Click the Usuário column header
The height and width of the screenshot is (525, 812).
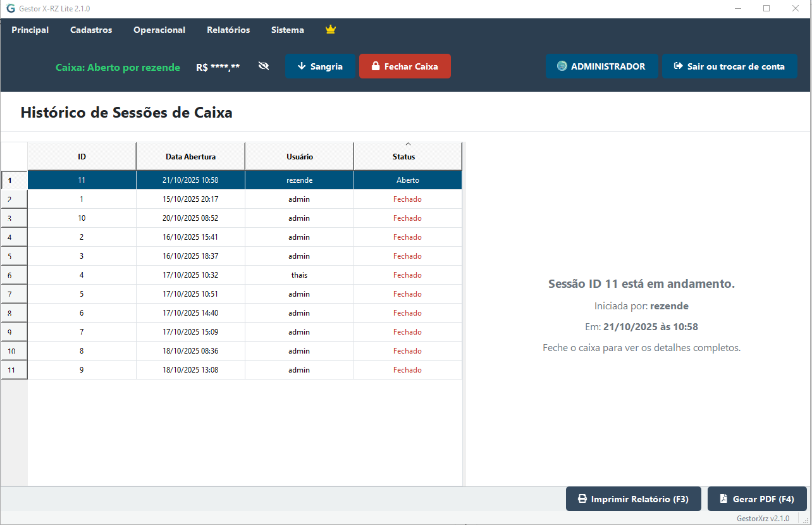299,157
